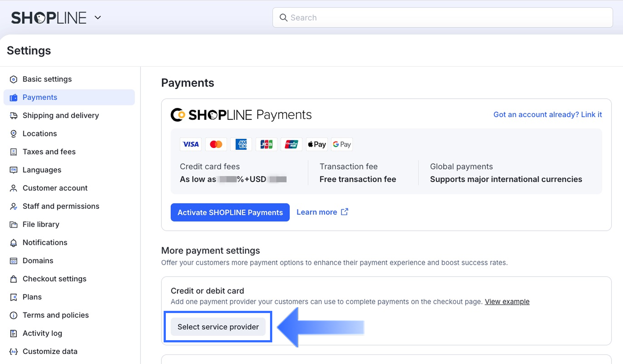Click the search magnifier icon
Screen dimensions: 623x364
pos(283,18)
